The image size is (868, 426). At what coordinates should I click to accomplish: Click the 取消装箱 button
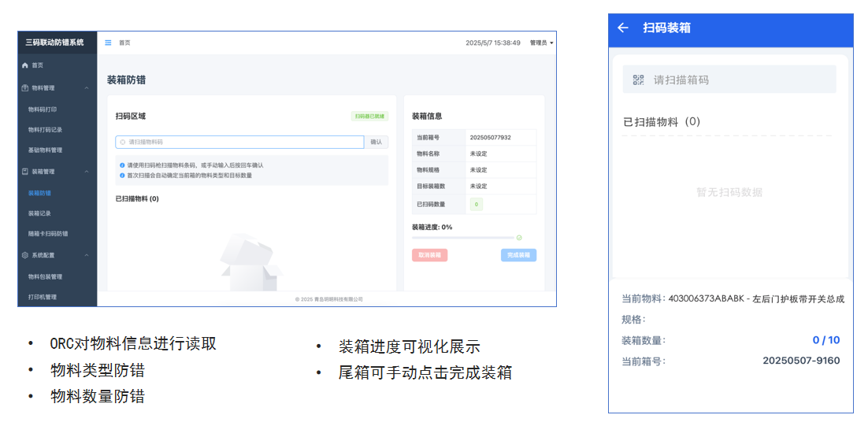point(429,255)
